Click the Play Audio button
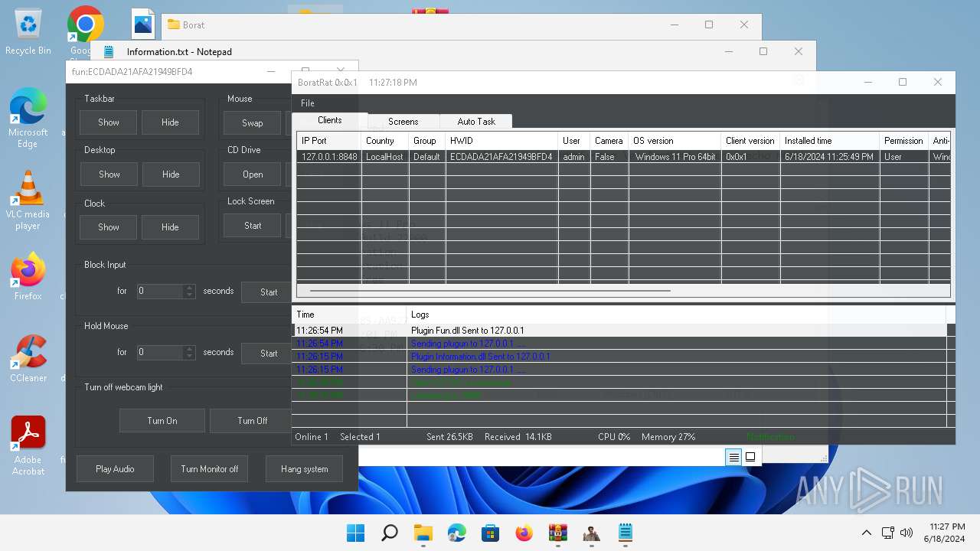 tap(115, 469)
